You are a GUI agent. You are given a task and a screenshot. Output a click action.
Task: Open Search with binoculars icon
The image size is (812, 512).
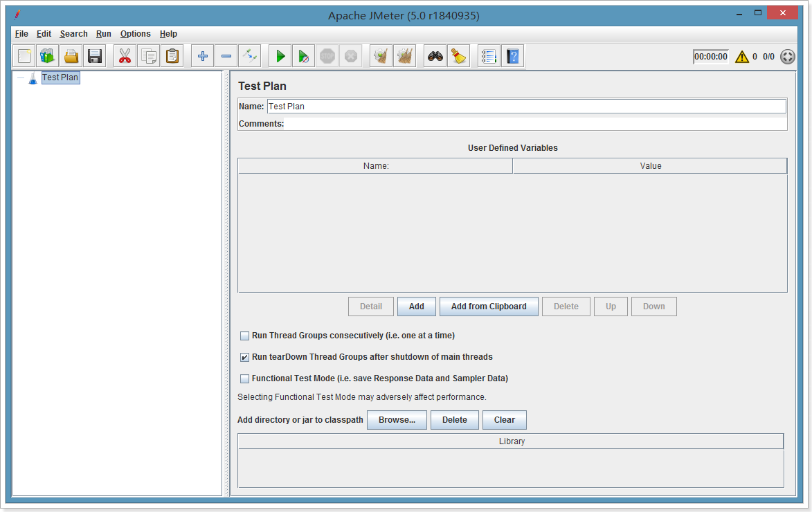tap(435, 56)
